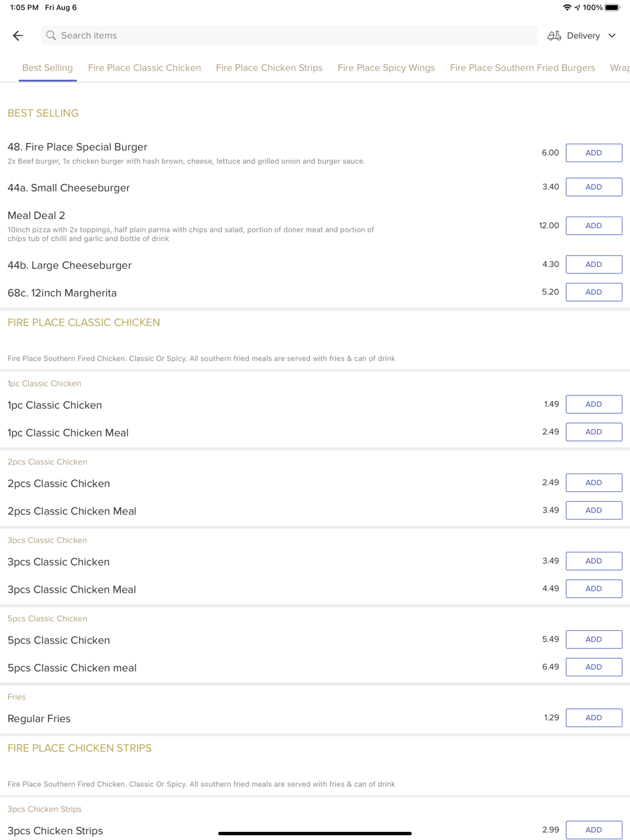Image resolution: width=630 pixels, height=840 pixels.
Task: Add 5pcs Classic Chicken to order
Action: click(x=593, y=639)
